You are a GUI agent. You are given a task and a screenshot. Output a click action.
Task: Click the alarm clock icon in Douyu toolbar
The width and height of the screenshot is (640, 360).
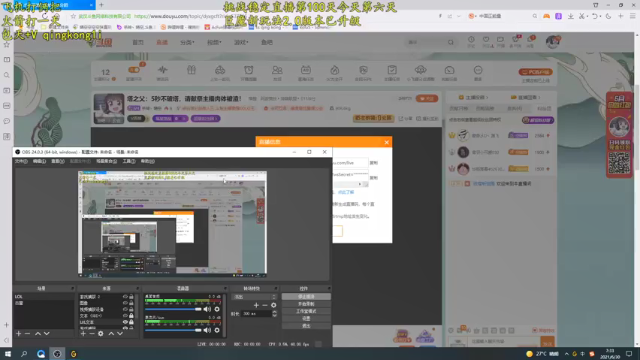249,70
